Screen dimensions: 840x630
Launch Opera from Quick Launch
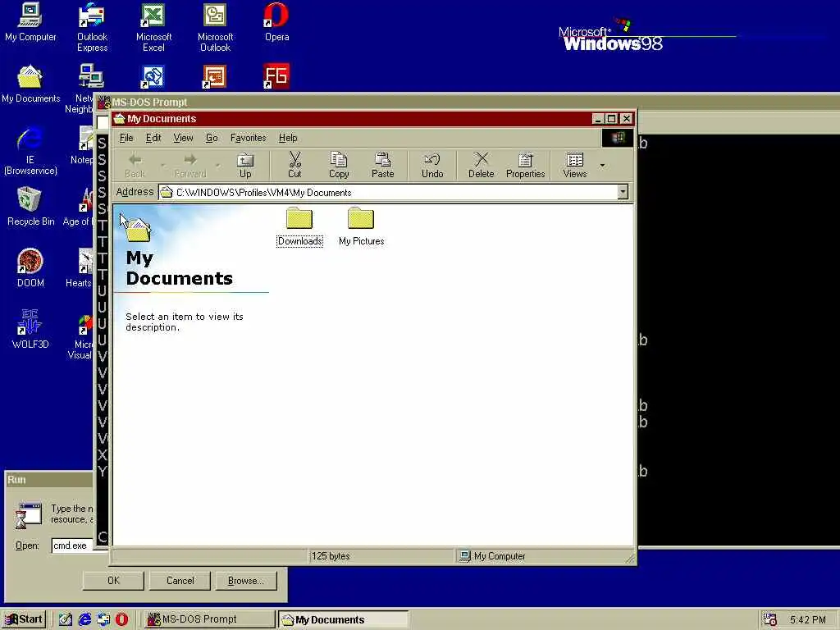(122, 619)
